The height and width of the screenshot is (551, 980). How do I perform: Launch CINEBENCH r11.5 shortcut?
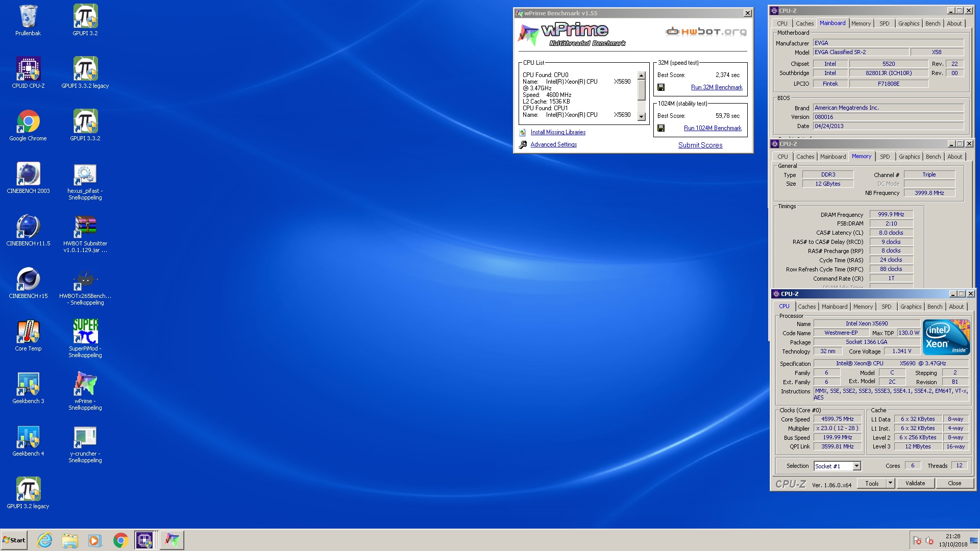(x=28, y=231)
